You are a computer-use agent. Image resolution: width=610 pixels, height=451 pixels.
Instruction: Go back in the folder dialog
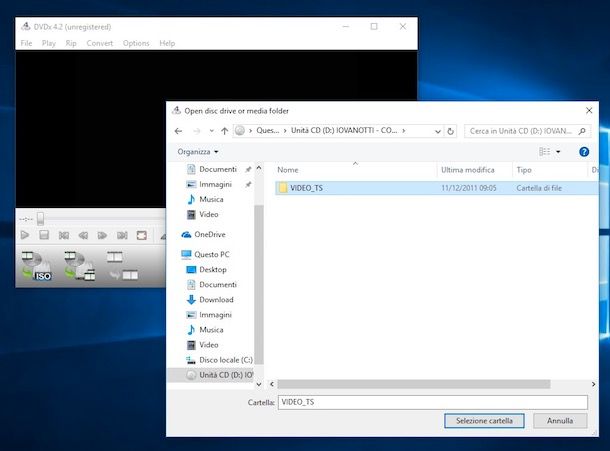(178, 131)
